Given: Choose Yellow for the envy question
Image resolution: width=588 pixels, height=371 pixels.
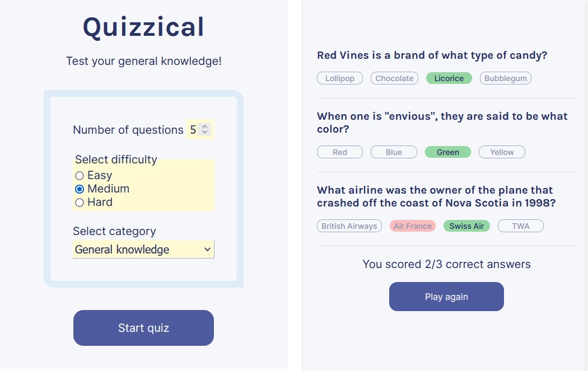Looking at the screenshot, I should (502, 152).
